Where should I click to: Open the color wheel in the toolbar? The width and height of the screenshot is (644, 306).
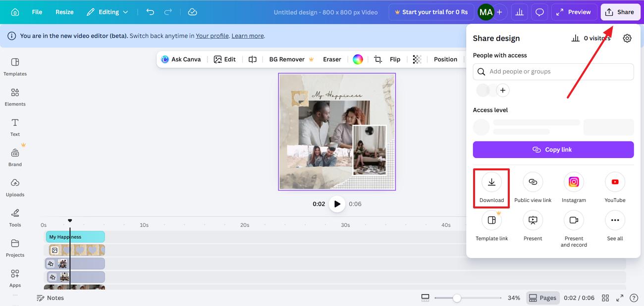point(358,59)
